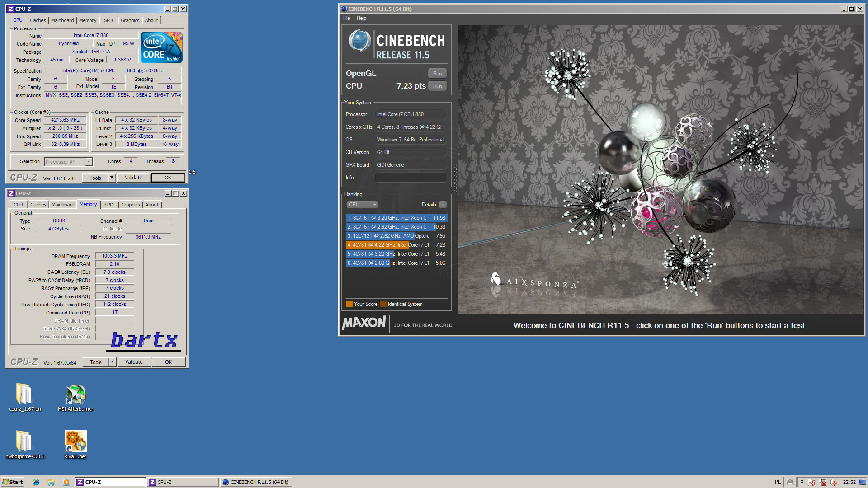Viewport: 868px width, 488px height.
Task: Click the muted volume tray icon
Action: click(x=833, y=482)
